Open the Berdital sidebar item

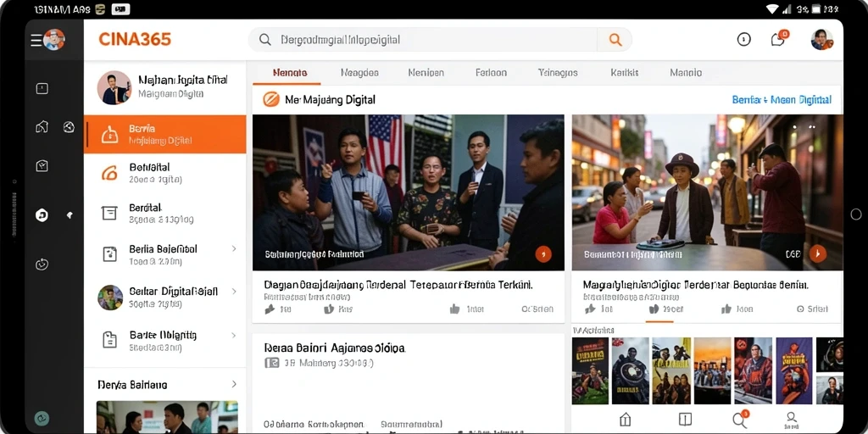tap(165, 213)
